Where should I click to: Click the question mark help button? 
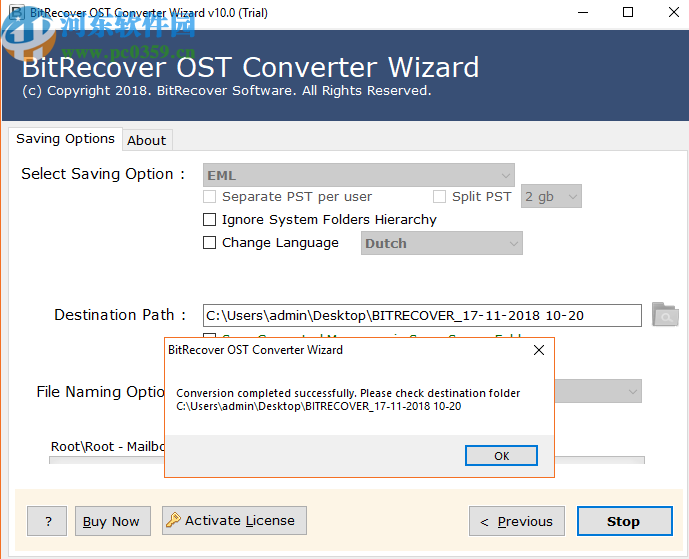(47, 521)
